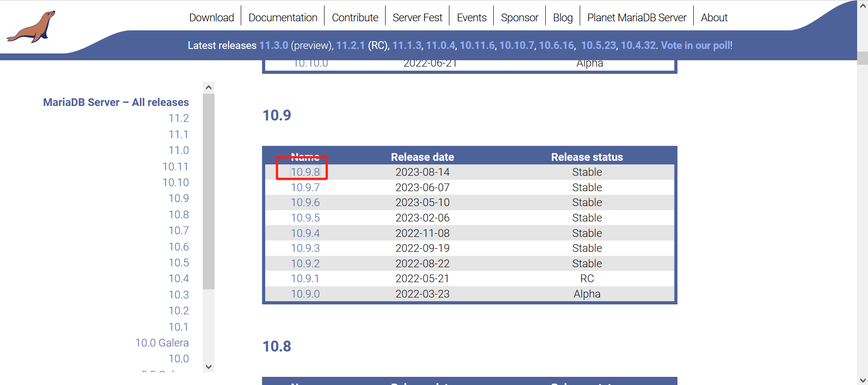This screenshot has height=385, width=868.
Task: Go to the Contribute page
Action: coord(355,18)
